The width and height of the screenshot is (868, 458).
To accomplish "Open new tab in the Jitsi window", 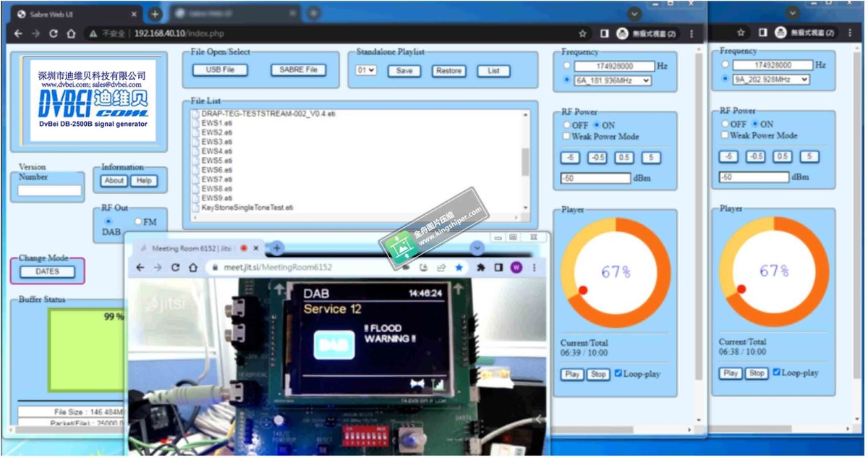I will pos(276,247).
